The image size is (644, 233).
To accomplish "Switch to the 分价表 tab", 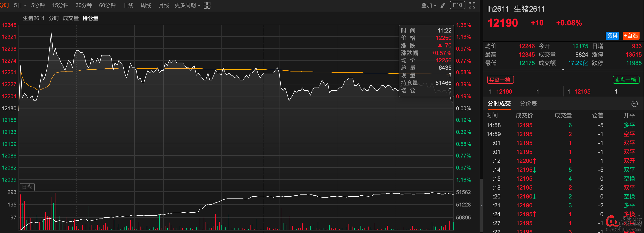I will point(528,104).
